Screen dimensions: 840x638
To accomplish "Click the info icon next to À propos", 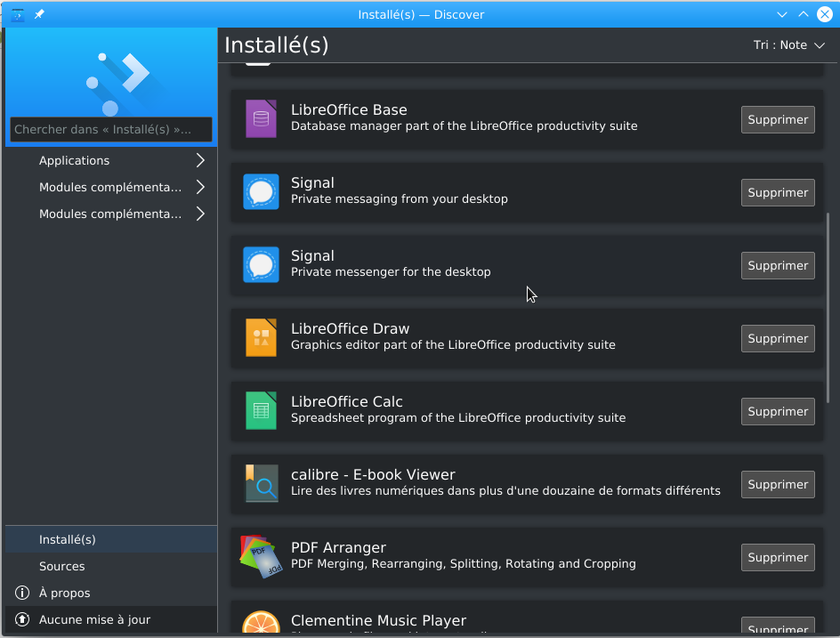I will pyautogui.click(x=22, y=593).
